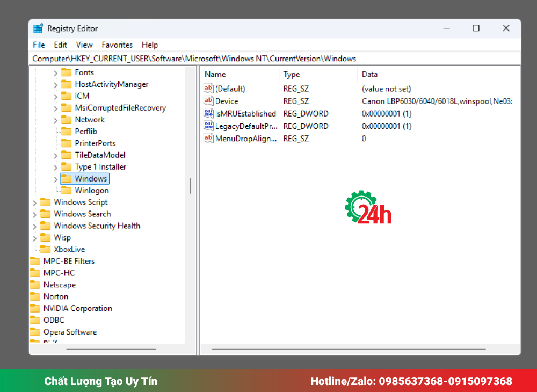The width and height of the screenshot is (537, 392).
Task: Click the tree pane vertical scrollbar thumb
Action: [x=190, y=186]
